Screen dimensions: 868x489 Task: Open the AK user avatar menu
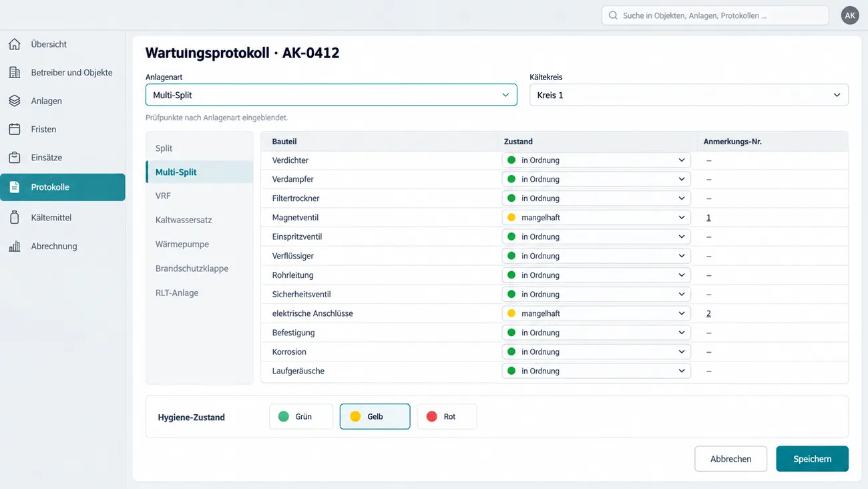point(850,15)
